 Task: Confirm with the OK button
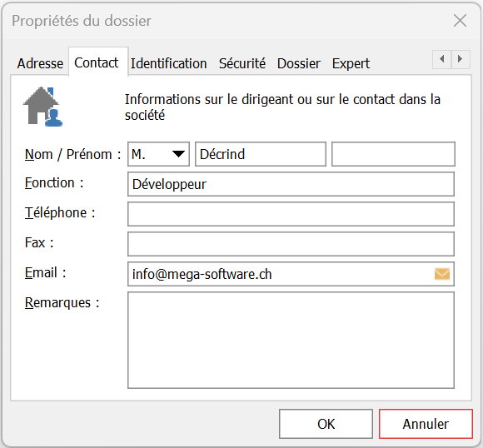(x=326, y=424)
